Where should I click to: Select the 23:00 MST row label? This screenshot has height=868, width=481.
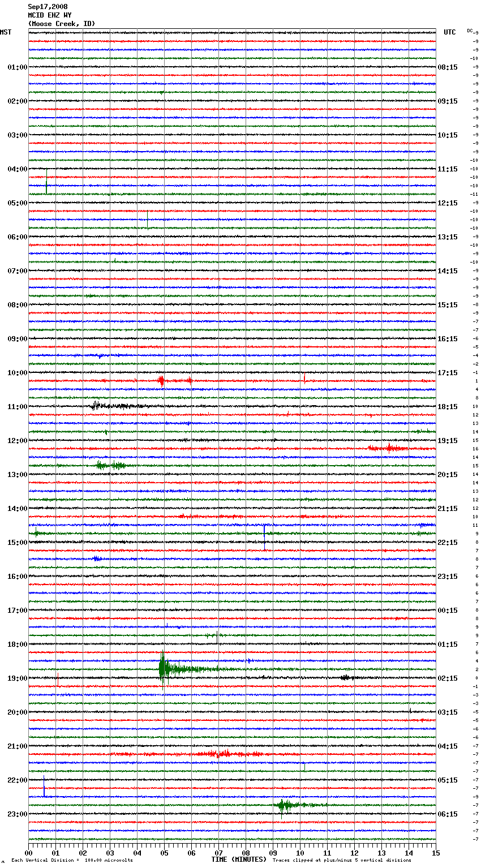pos(17,814)
